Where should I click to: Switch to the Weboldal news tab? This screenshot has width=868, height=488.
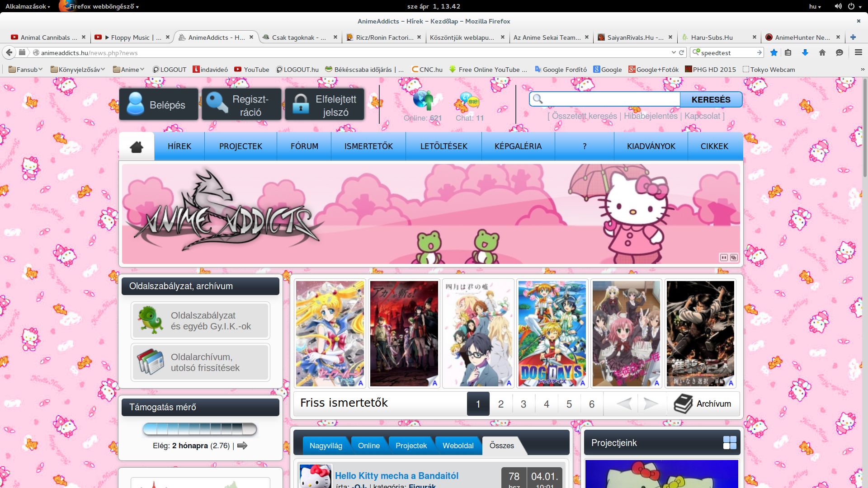(458, 446)
